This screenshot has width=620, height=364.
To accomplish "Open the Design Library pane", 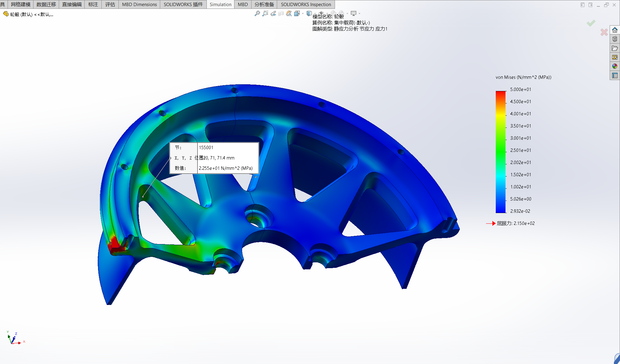I will (615, 39).
